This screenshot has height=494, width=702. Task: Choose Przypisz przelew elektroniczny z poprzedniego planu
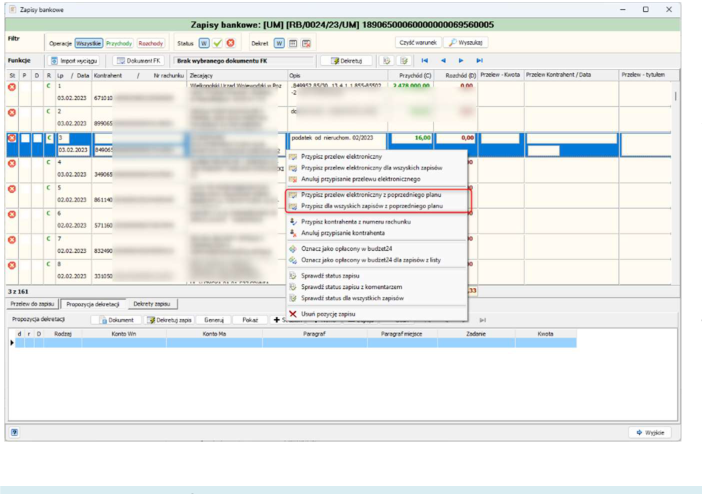[371, 195]
